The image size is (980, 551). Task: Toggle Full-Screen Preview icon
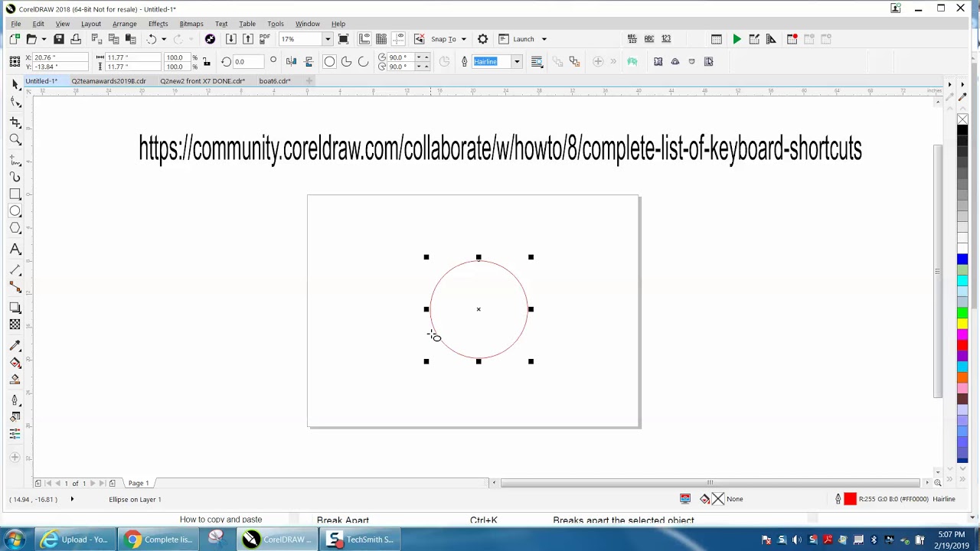(x=344, y=39)
